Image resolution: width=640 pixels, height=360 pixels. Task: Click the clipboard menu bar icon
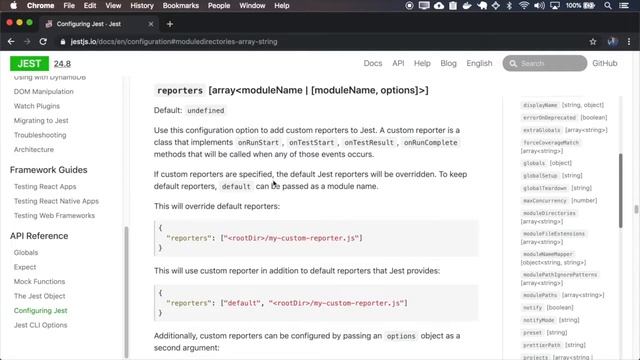(453, 6)
